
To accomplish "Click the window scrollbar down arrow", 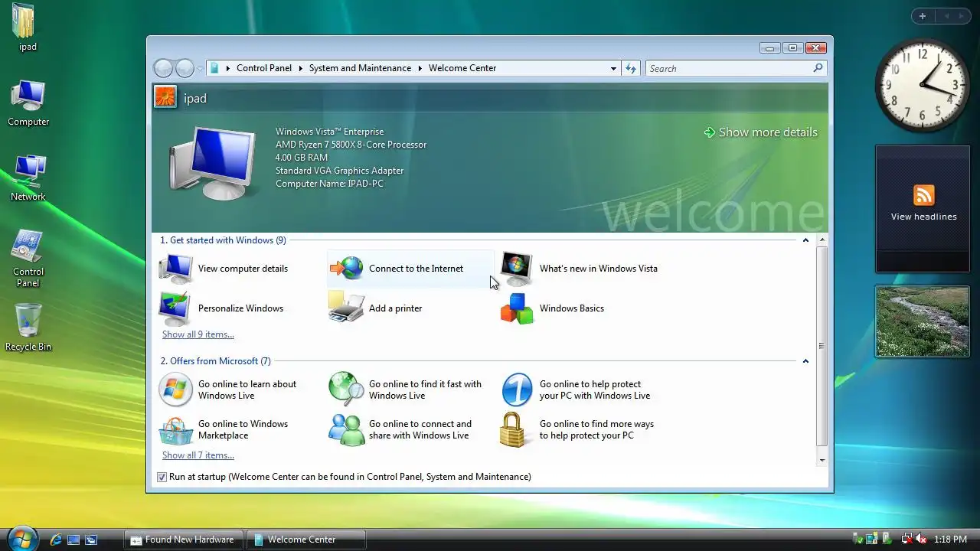I will (x=822, y=461).
